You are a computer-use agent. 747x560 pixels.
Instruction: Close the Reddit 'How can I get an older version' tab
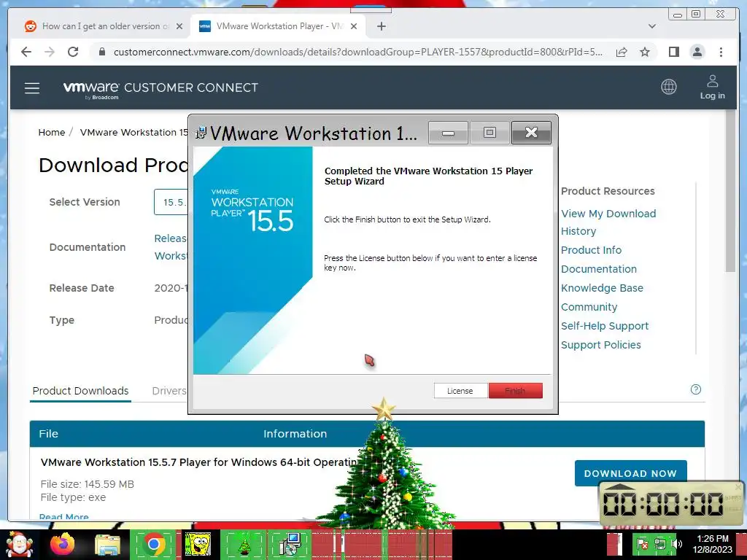pyautogui.click(x=179, y=26)
